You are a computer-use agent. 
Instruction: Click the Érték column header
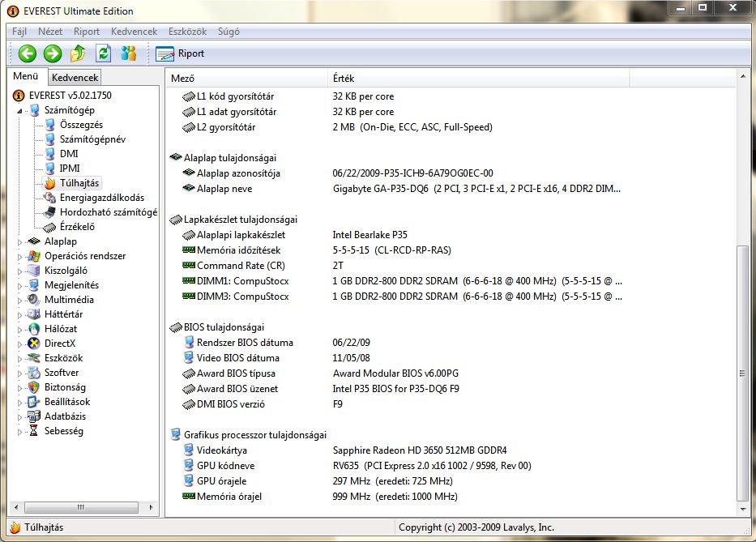click(479, 78)
